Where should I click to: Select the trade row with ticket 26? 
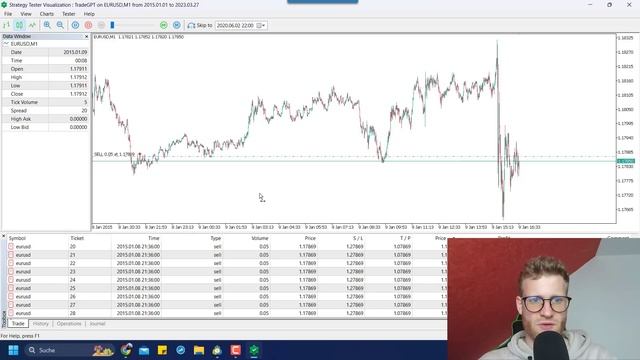point(227,297)
